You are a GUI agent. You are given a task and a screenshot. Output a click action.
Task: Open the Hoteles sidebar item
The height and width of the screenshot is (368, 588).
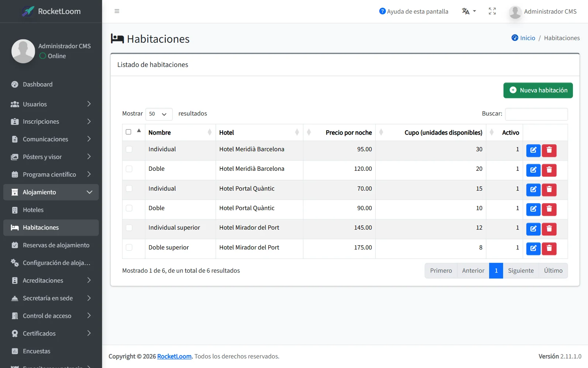point(51,210)
